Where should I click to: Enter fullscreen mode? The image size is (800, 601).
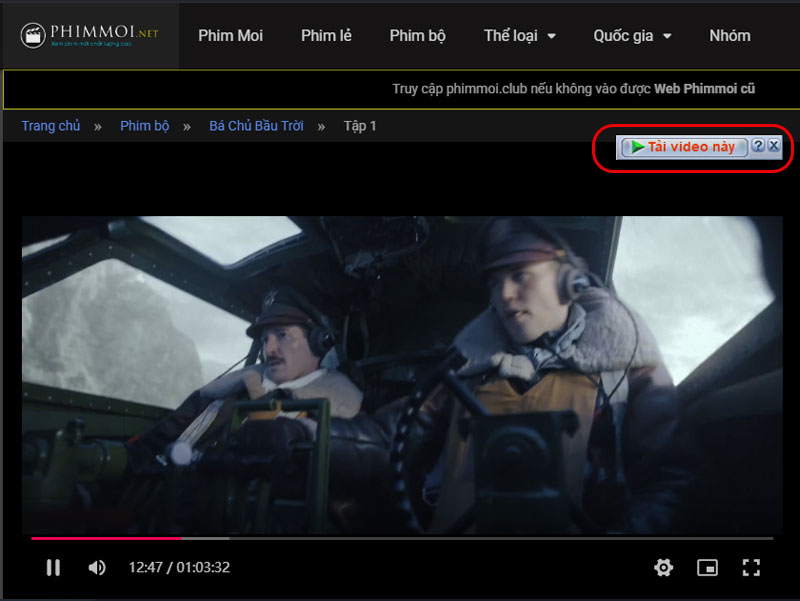point(751,568)
